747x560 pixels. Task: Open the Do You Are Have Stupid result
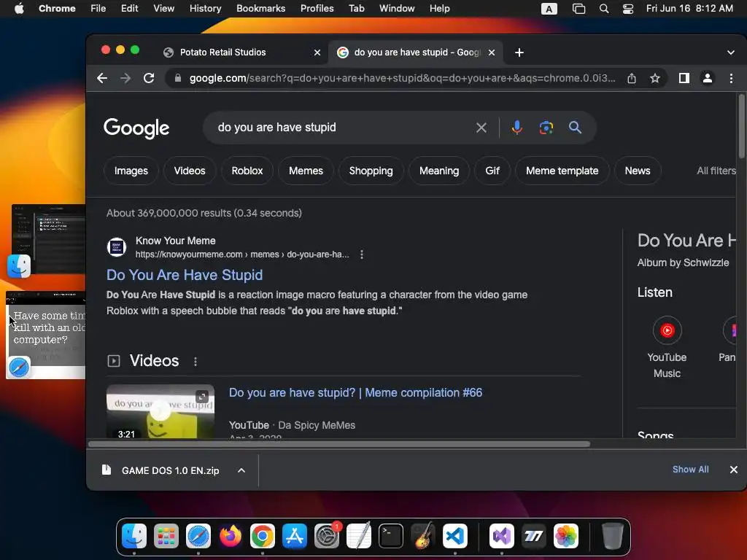click(x=185, y=275)
